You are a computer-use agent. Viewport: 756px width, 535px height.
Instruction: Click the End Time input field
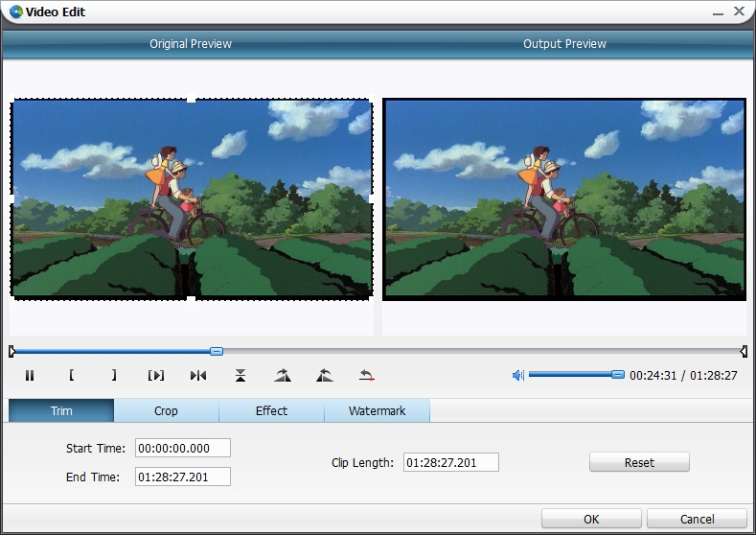[183, 477]
